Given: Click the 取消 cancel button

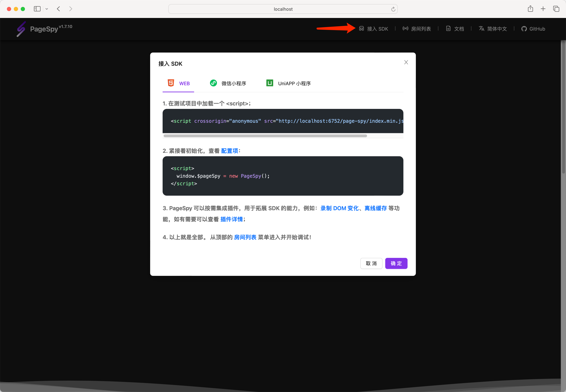Looking at the screenshot, I should [371, 263].
